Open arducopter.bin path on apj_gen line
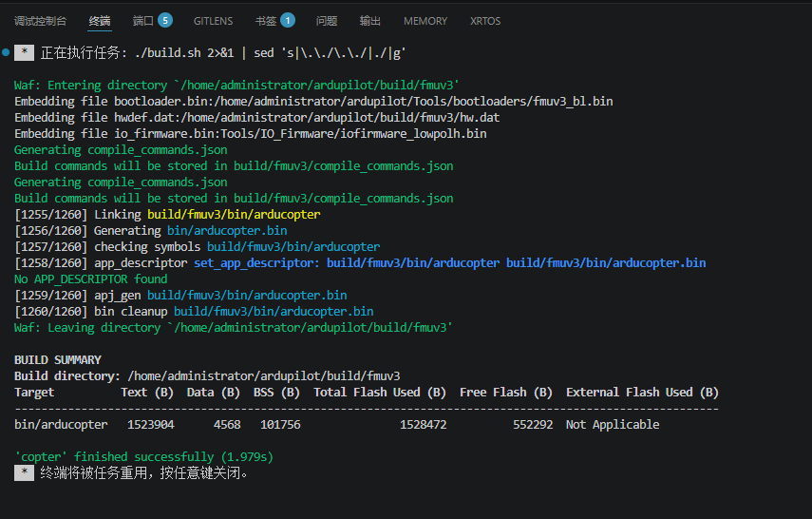This screenshot has height=519, width=812. 247,295
